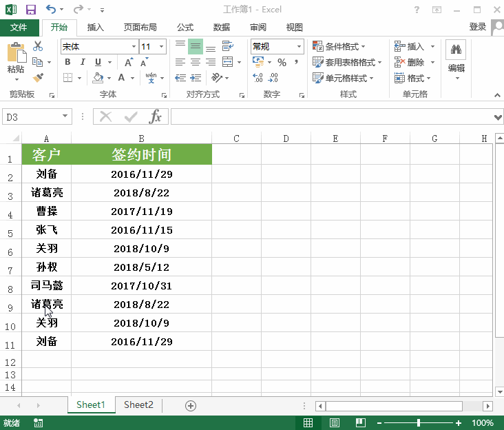This screenshot has width=504, height=430.
Task: Click the percent style button
Action: click(x=282, y=62)
